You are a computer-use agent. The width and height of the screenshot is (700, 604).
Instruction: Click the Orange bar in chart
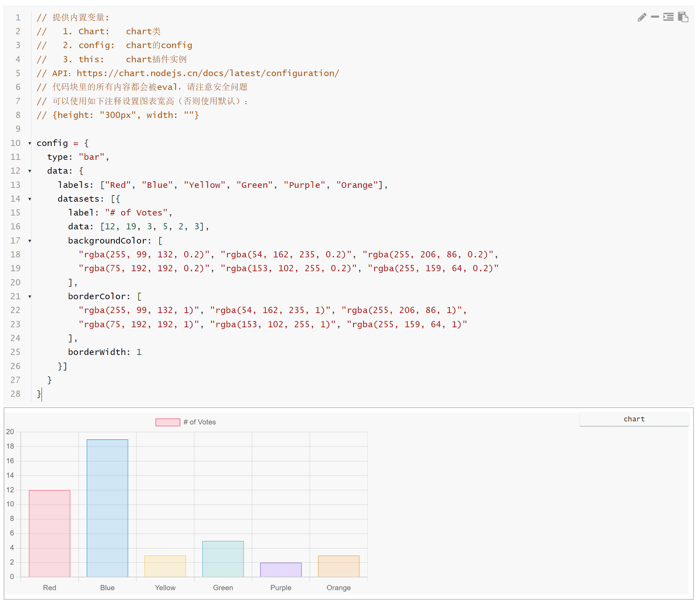339,566
